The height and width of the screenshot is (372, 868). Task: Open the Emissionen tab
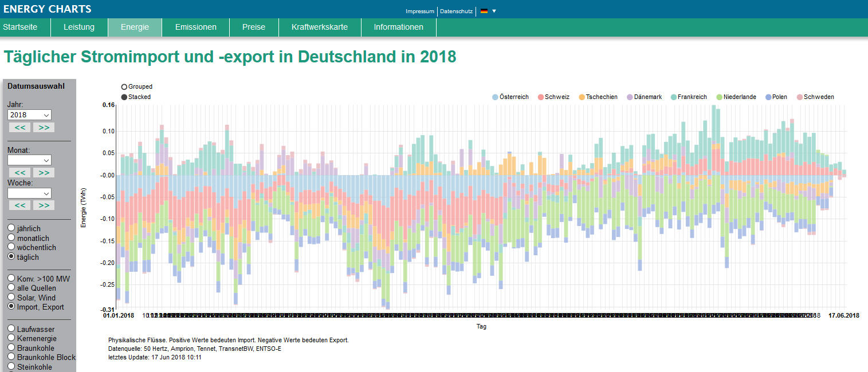pos(195,27)
